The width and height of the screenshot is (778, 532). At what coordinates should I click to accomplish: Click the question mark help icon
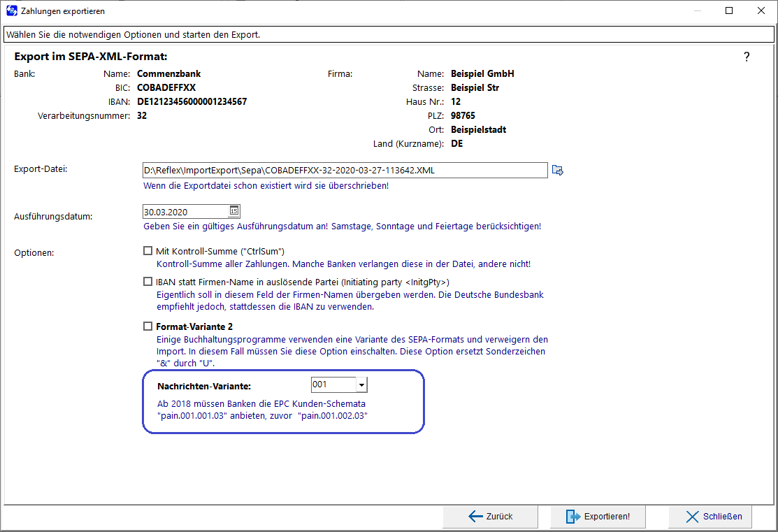click(747, 57)
